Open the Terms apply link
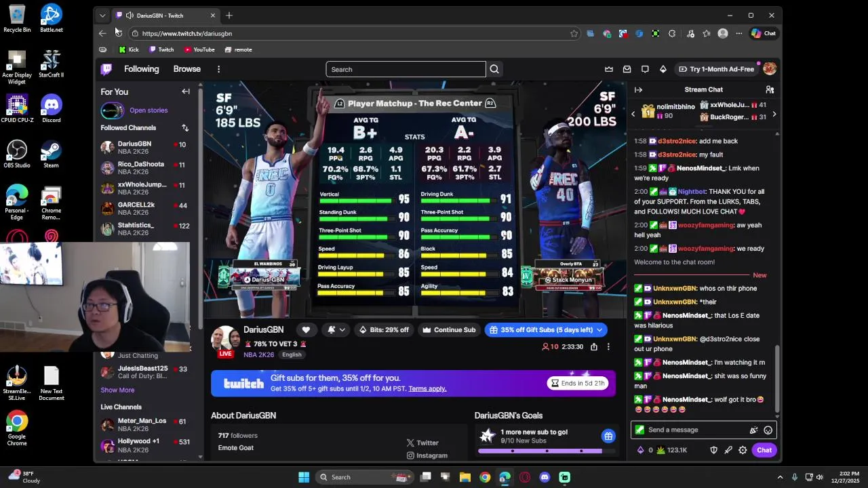The height and width of the screenshot is (488, 868). pyautogui.click(x=427, y=389)
